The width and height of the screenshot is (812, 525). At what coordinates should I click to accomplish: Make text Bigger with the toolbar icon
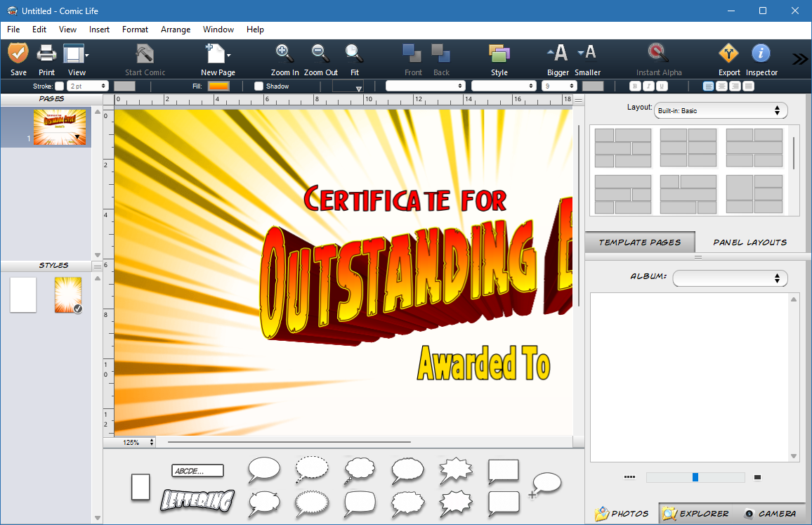click(x=558, y=53)
